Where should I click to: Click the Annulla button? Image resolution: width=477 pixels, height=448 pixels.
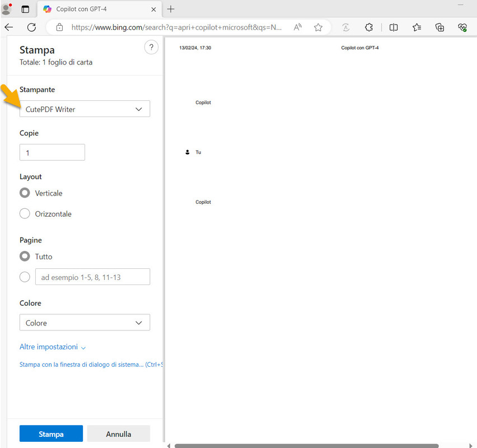click(118, 433)
